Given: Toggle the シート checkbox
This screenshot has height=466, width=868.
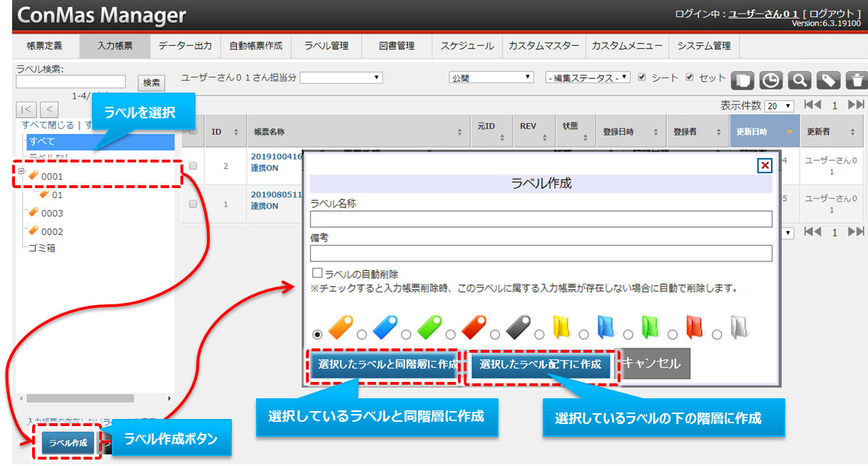Looking at the screenshot, I should click(x=642, y=78).
